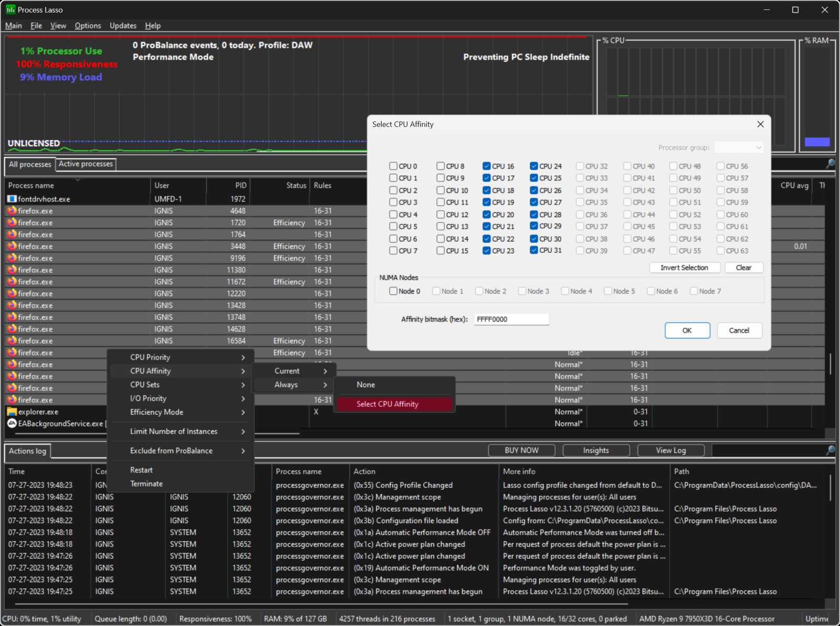Check NUMA Node 0 checkbox
The image size is (840, 626).
click(393, 291)
